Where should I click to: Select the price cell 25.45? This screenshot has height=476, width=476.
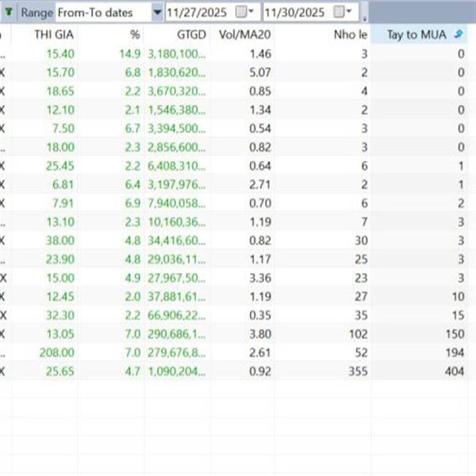coord(60,166)
